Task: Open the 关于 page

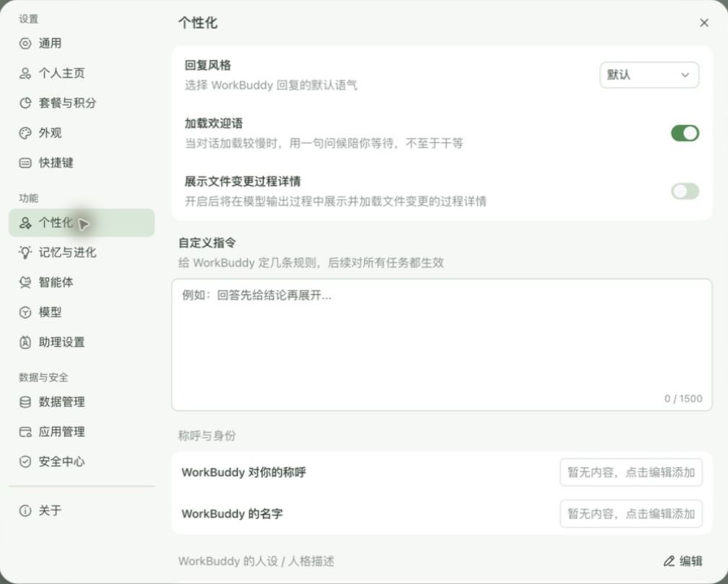Action: [x=81, y=510]
